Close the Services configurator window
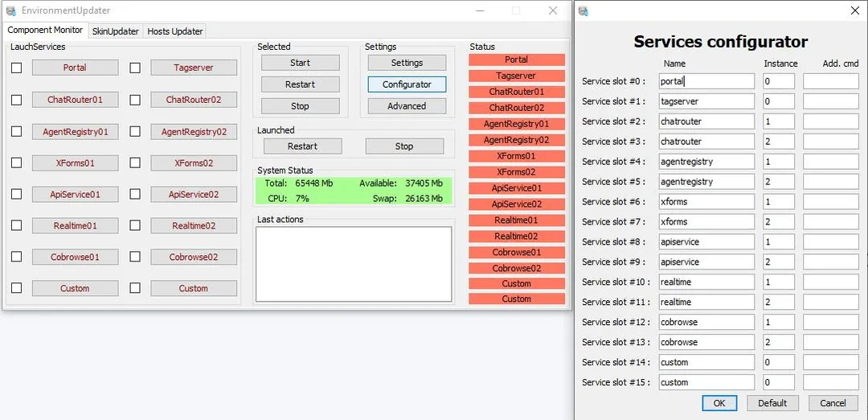868x420 pixels. (854, 10)
